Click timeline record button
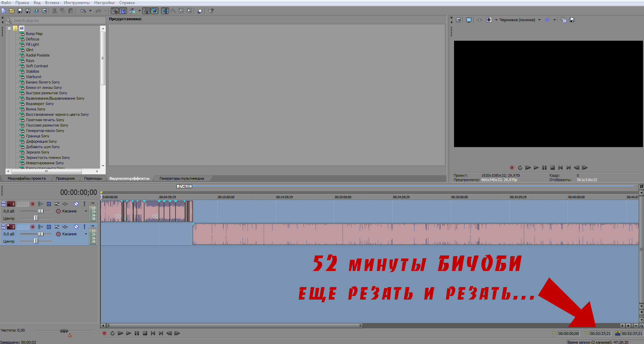Image resolution: width=644 pixels, height=344 pixels. (104, 333)
